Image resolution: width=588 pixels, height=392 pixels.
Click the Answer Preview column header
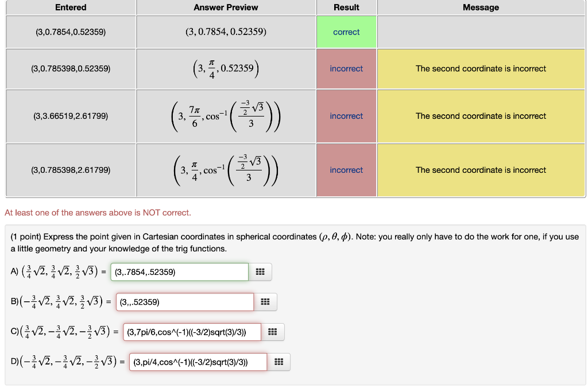[226, 7]
